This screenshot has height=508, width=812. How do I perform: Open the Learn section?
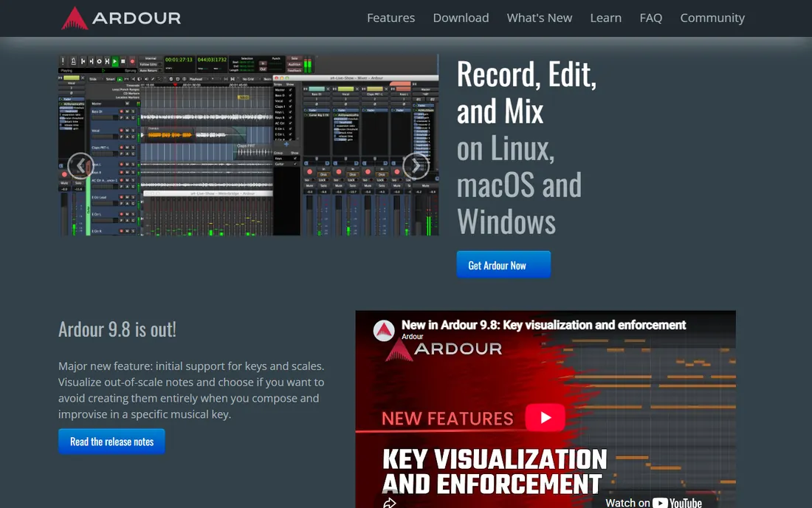pyautogui.click(x=606, y=18)
